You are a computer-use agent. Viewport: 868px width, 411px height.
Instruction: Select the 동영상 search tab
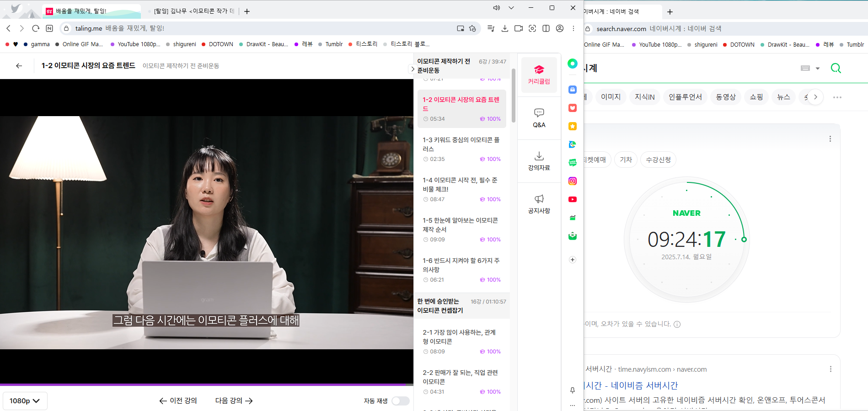tap(726, 97)
